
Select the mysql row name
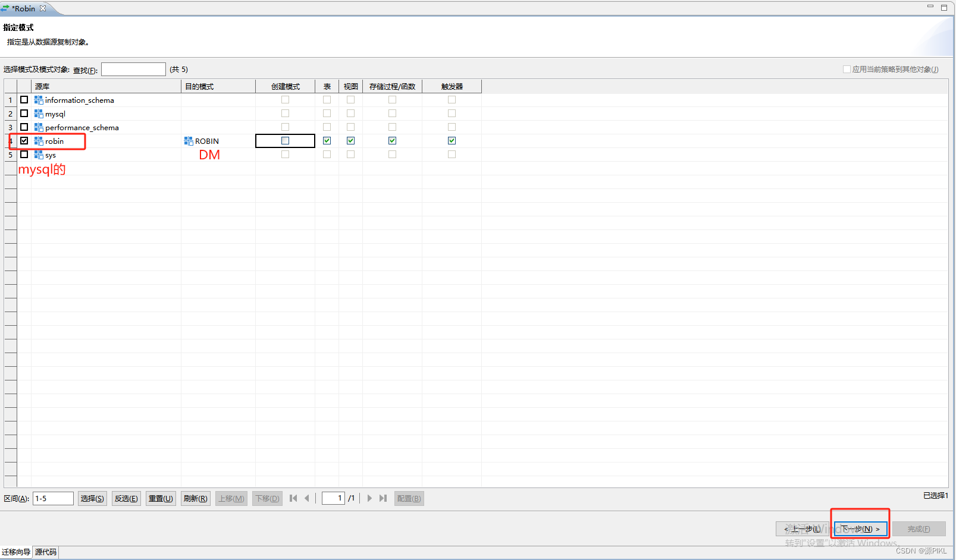coord(55,114)
